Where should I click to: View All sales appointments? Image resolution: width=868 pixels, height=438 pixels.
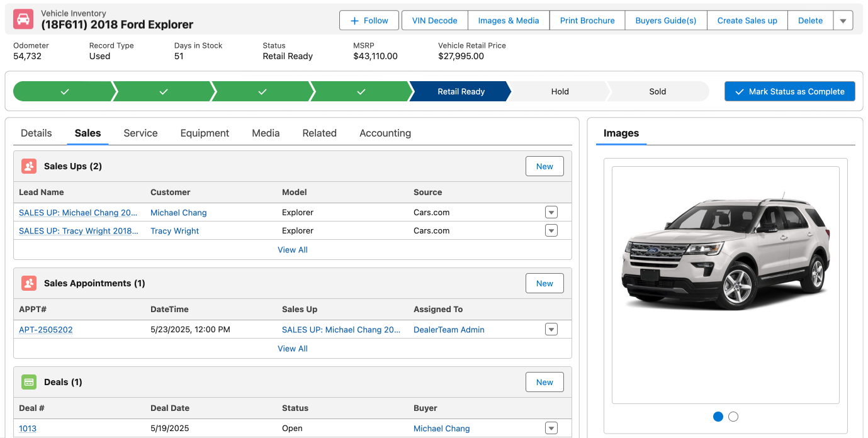(x=293, y=348)
